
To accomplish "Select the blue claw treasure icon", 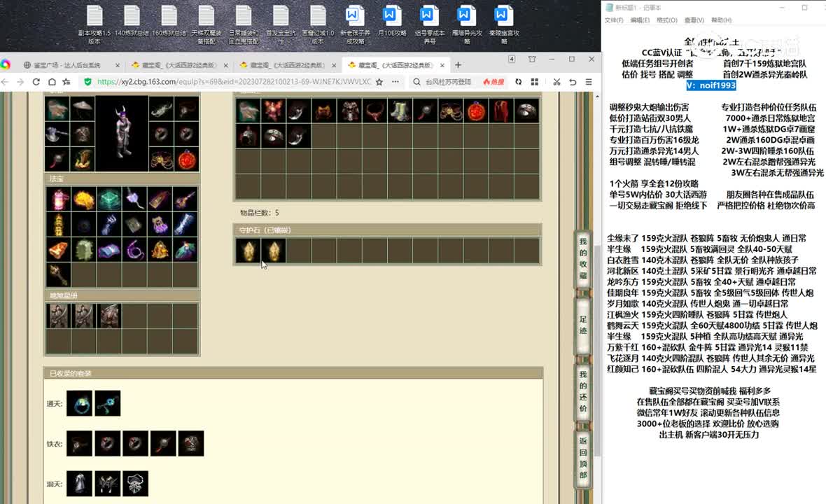I will pos(109,225).
